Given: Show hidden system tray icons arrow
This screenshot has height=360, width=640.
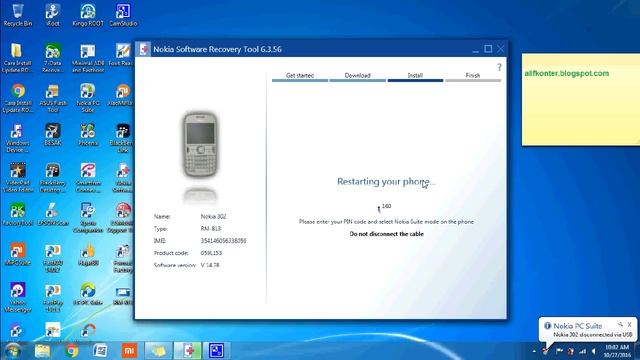Looking at the screenshot, I should [534, 351].
